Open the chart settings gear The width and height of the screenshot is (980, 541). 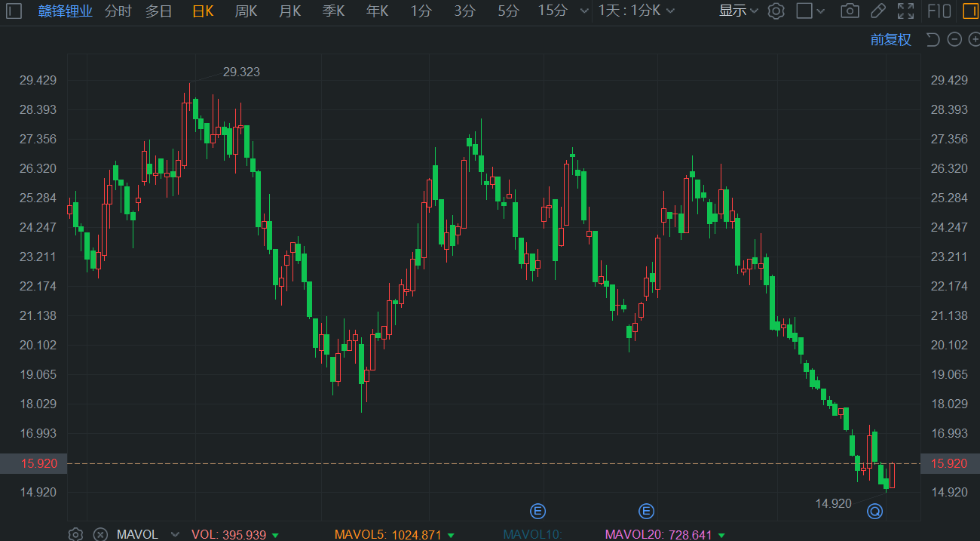pos(776,11)
